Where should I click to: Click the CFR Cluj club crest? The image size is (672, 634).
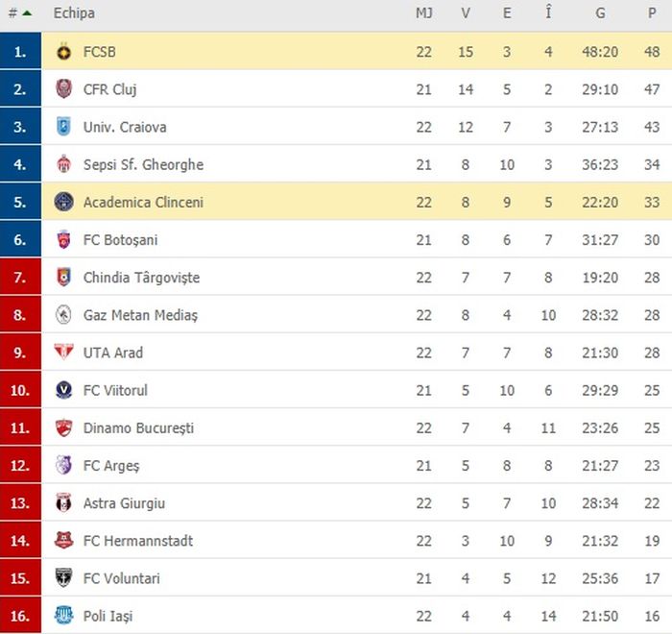tap(64, 89)
